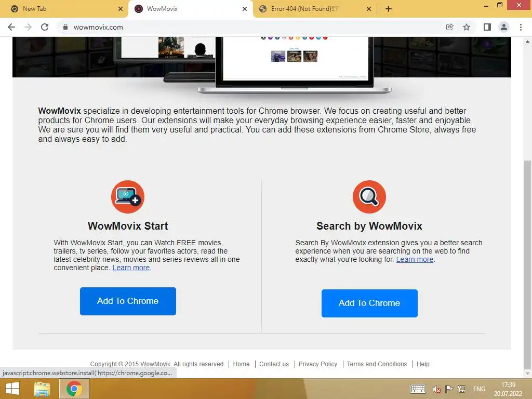The image size is (532, 399).
Task: Open the Terms and Conditions footer link
Action: click(377, 364)
